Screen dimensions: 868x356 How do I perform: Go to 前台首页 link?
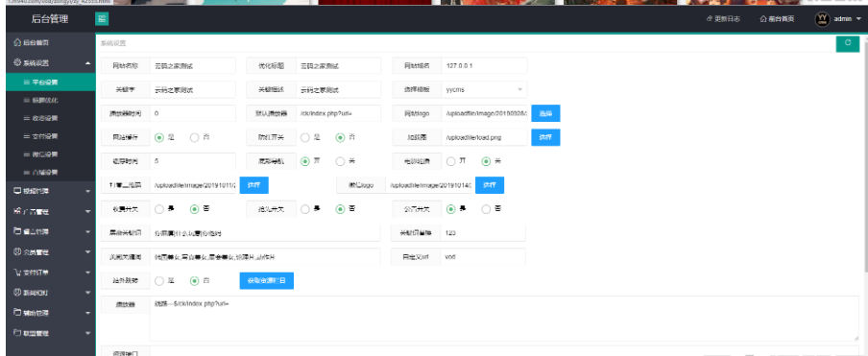pos(777,19)
